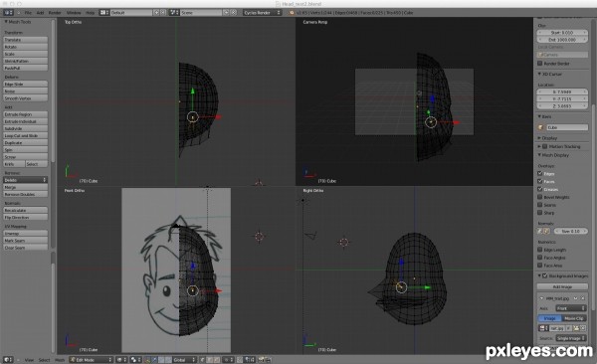Image resolution: width=597 pixels, height=364 pixels.
Task: Toggle the Background Images checkbox
Action: click(545, 275)
